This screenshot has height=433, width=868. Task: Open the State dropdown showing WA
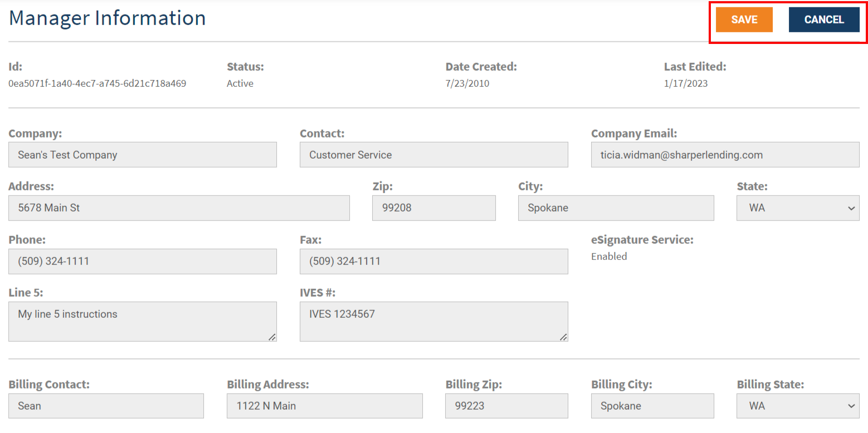(x=798, y=208)
